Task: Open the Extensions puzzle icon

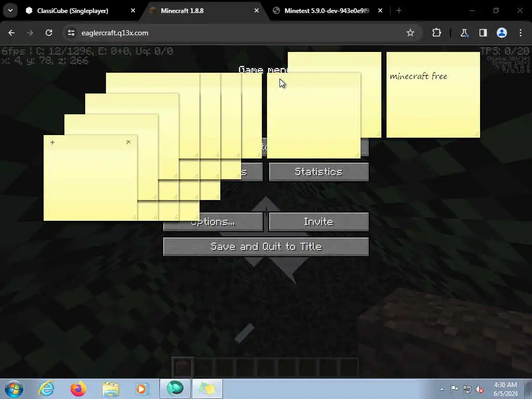Action: coord(436,33)
